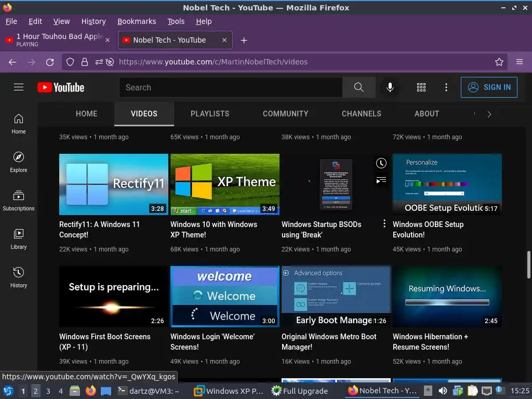Reload the current page
The width and height of the screenshot is (532, 399).
[50, 62]
